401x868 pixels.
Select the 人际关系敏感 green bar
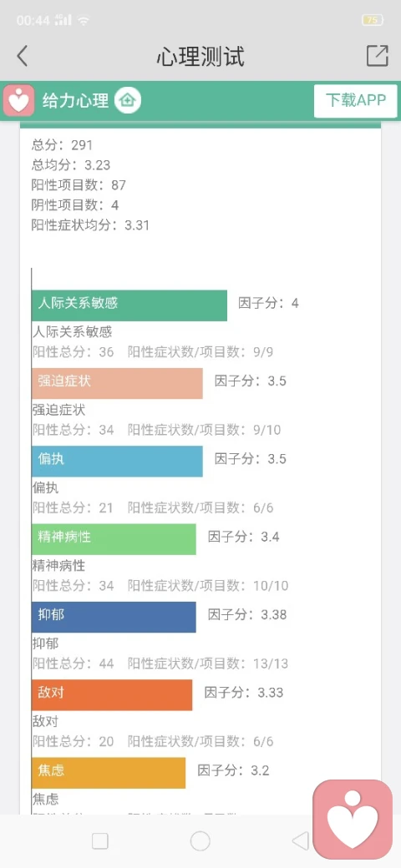[x=129, y=305]
